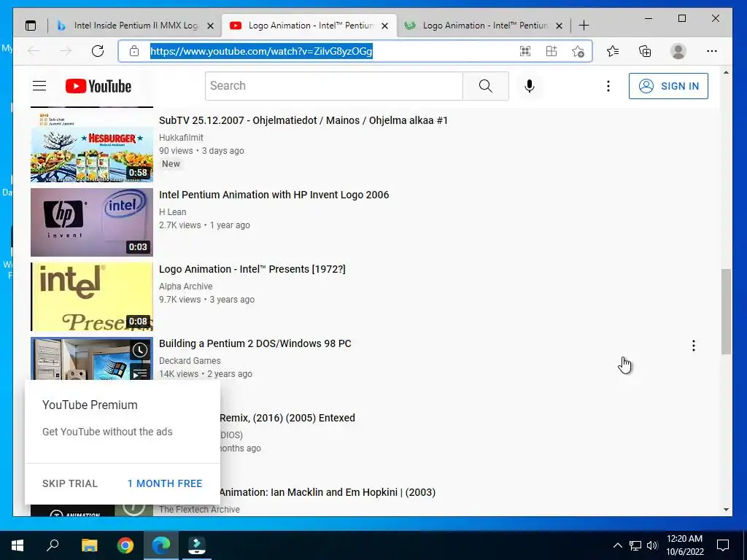Viewport: 747px width, 560px height.
Task: Close the third Logo Animation tab
Action: click(560, 26)
